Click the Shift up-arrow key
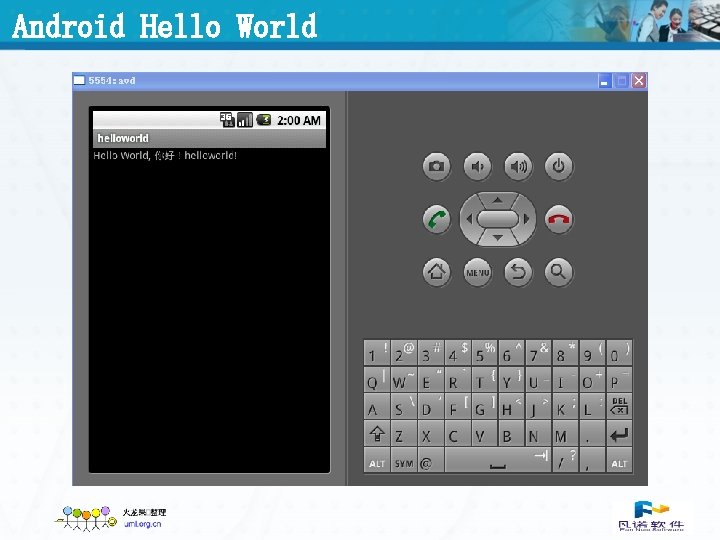Image resolution: width=720 pixels, height=540 pixels. coord(377,433)
